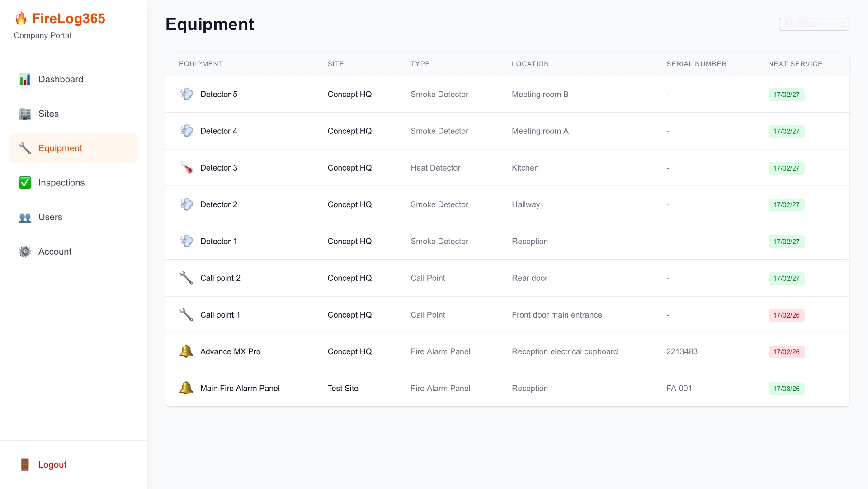Viewport: 868px width, 489px height.
Task: Open the Main Fire Alarm Panel entry
Action: tap(240, 389)
